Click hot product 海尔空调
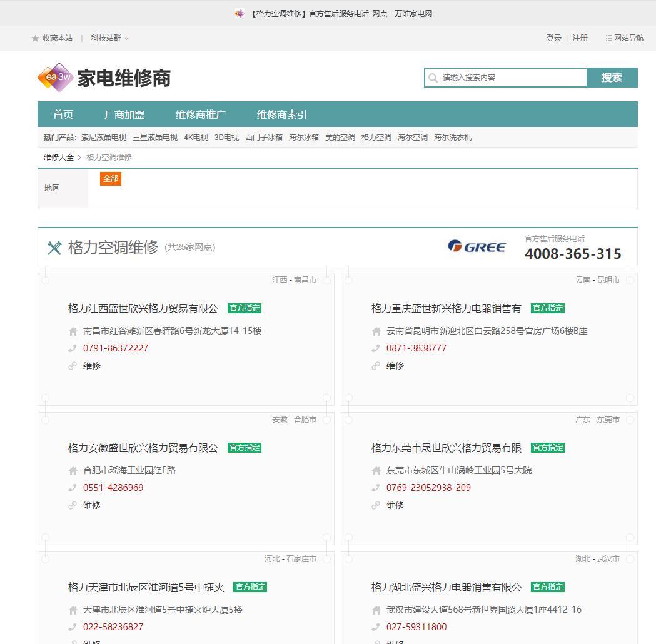This screenshot has width=656, height=644. [413, 137]
